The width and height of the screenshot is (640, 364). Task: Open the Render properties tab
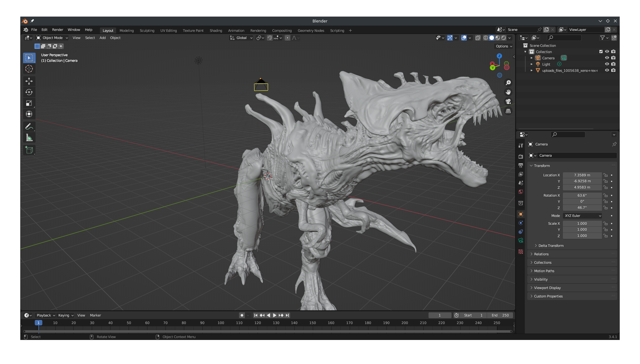pos(520,156)
